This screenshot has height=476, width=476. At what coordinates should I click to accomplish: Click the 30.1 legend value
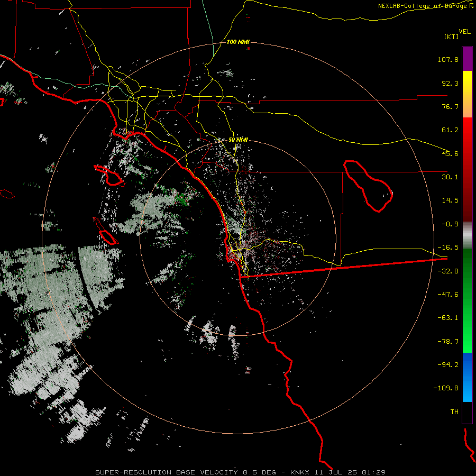pyautogui.click(x=450, y=177)
